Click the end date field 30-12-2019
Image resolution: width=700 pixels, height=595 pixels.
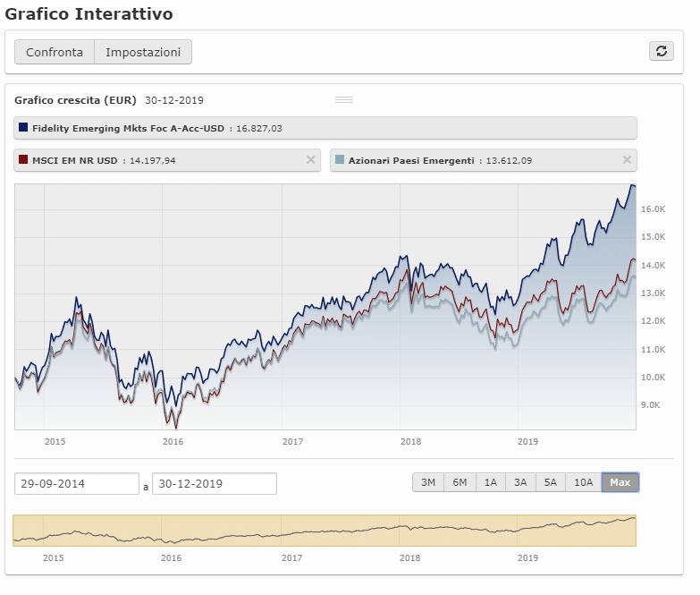[x=215, y=484]
